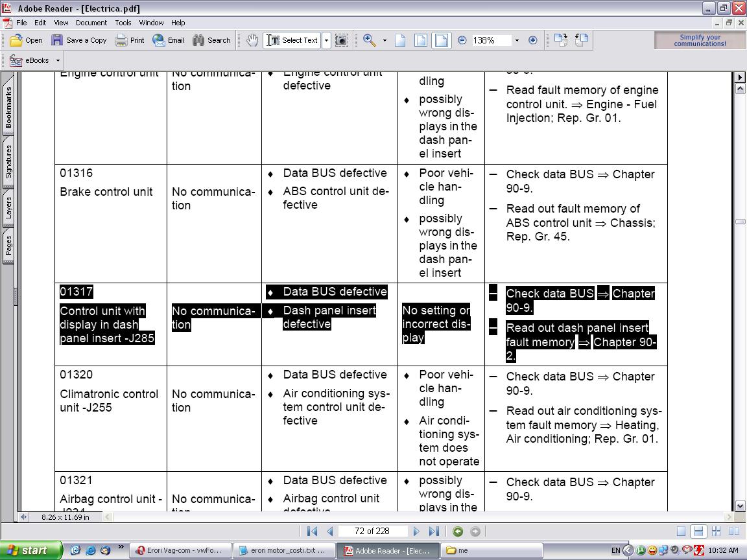Switch to continuous page layout

coord(698,531)
